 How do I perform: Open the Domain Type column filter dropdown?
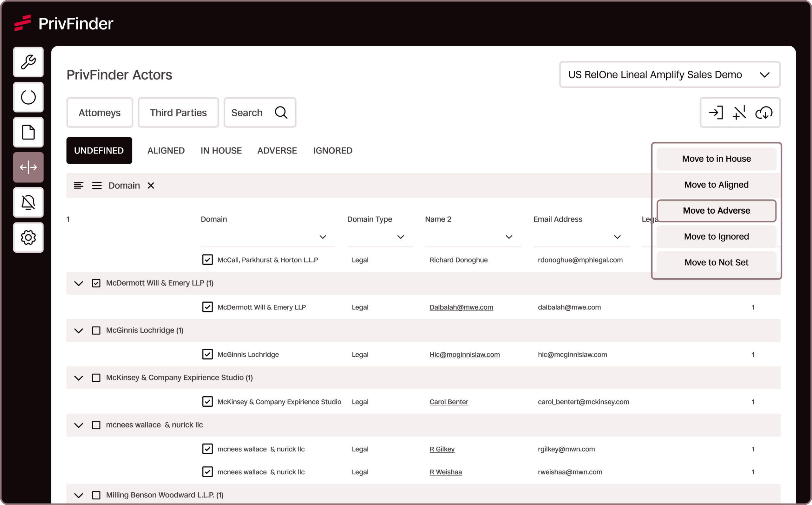[400, 237]
